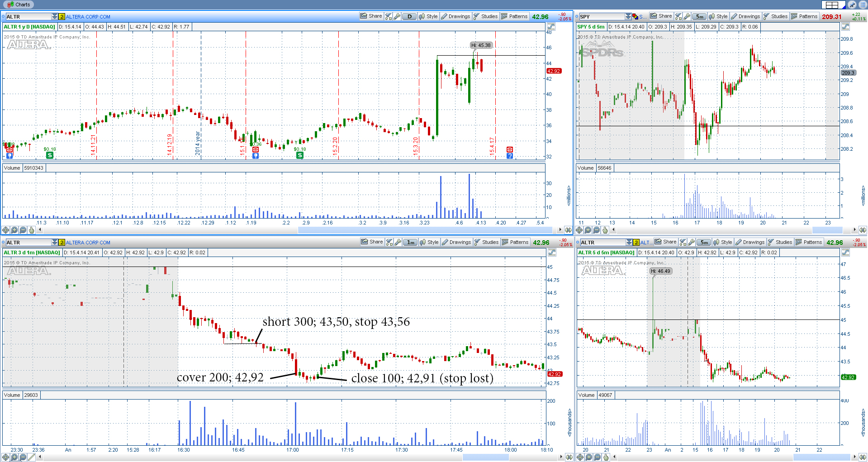Zoom in on 1m ALTR chart
Viewport: 868px width, 462px height.
(x=14, y=457)
